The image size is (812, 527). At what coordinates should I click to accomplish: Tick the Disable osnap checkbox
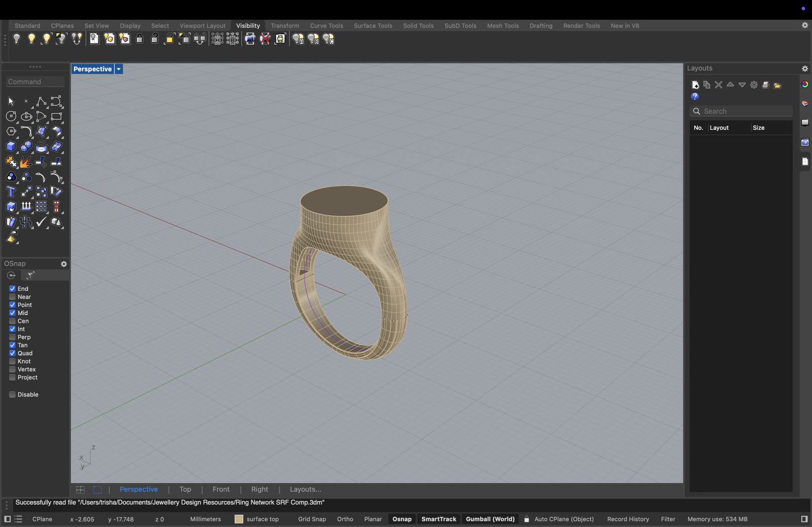[12, 395]
